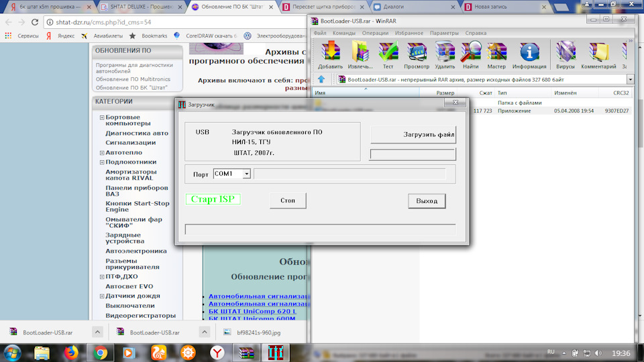Switch to SHTAT DELUXE browser tab
This screenshot has height=362, width=644.
(x=142, y=7)
